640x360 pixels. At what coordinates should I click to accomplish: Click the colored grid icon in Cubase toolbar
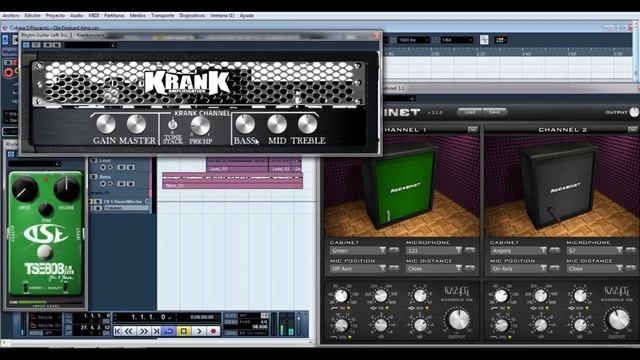(x=501, y=40)
